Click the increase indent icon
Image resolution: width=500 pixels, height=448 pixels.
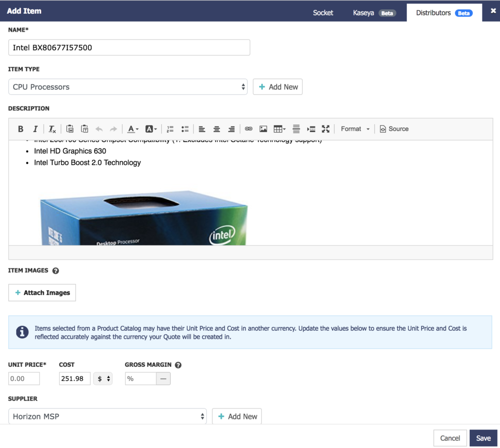[x=311, y=129]
